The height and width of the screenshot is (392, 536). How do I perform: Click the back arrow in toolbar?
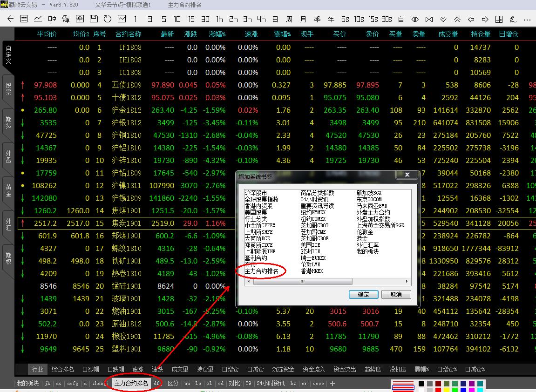coord(10,19)
